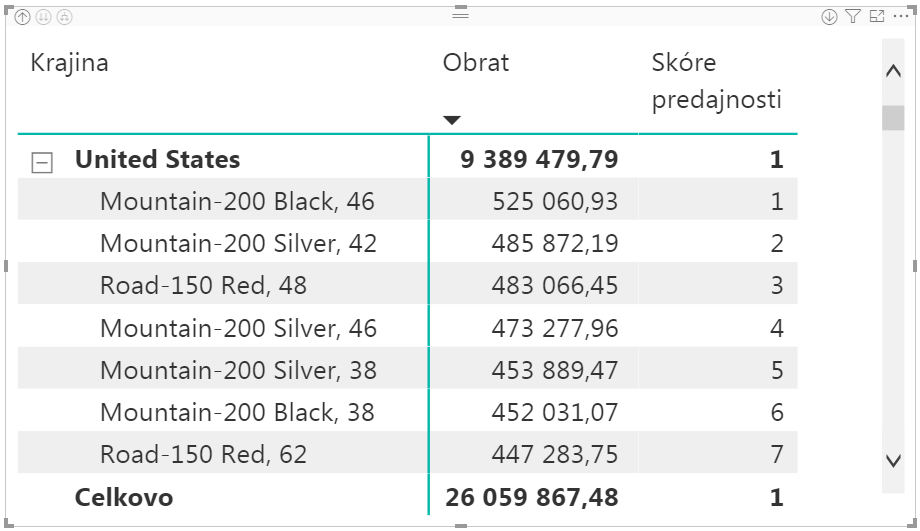Collapse the United States row
The image size is (920, 531).
[42, 162]
